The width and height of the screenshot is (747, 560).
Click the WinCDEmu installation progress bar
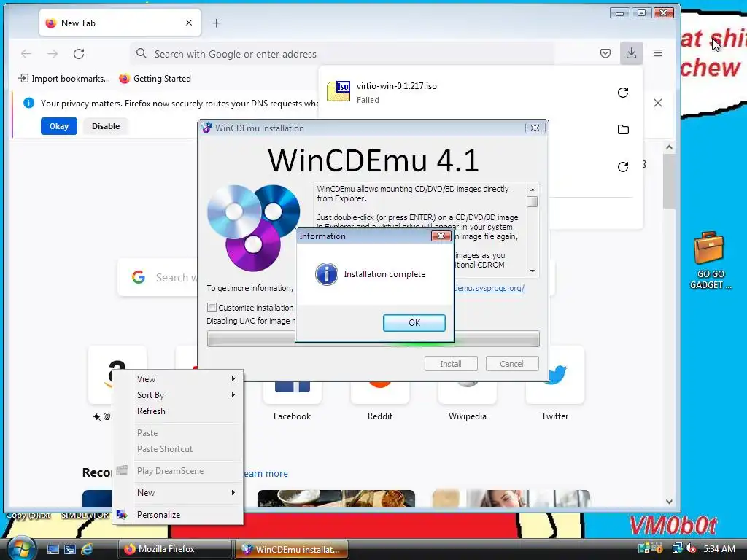pos(373,338)
